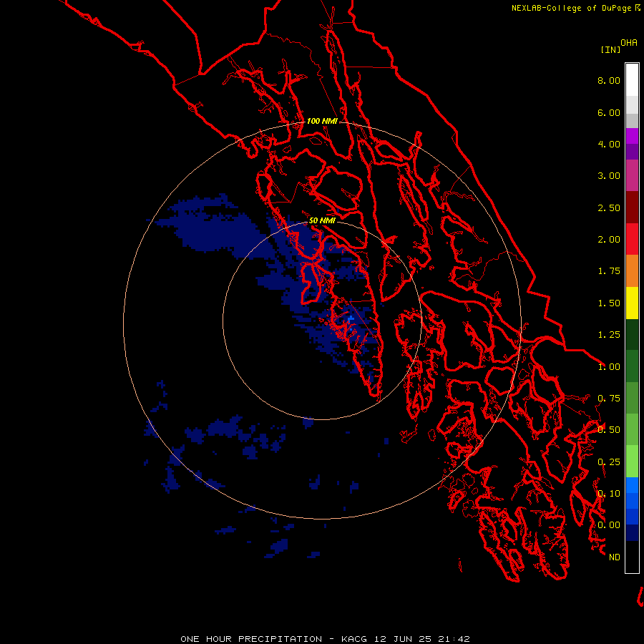The height and width of the screenshot is (644, 644).
Task: Click the OHA product label above legend
Action: click(629, 42)
